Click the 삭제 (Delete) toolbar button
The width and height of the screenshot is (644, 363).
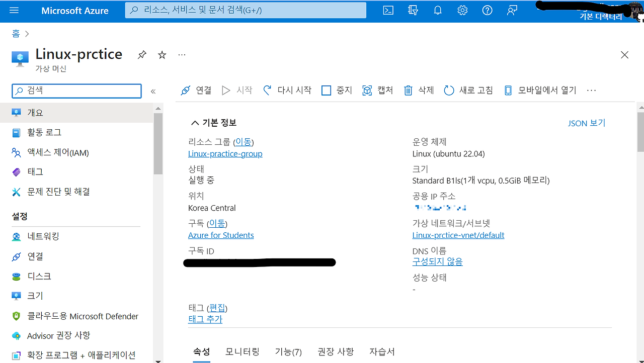tap(419, 90)
